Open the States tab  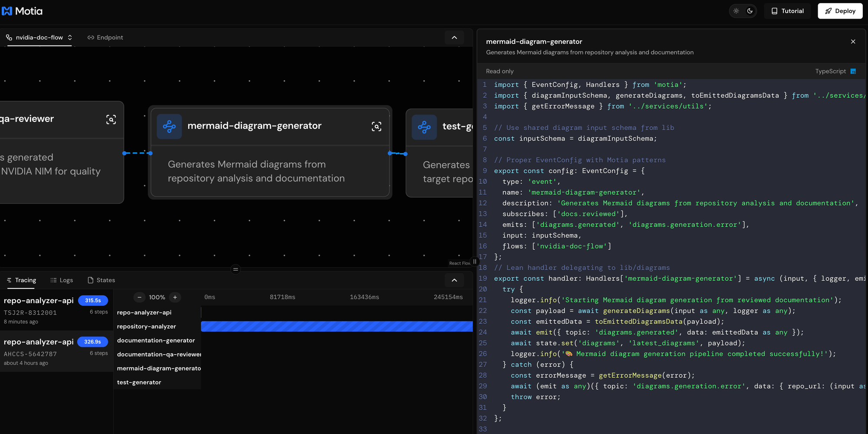(x=102, y=280)
